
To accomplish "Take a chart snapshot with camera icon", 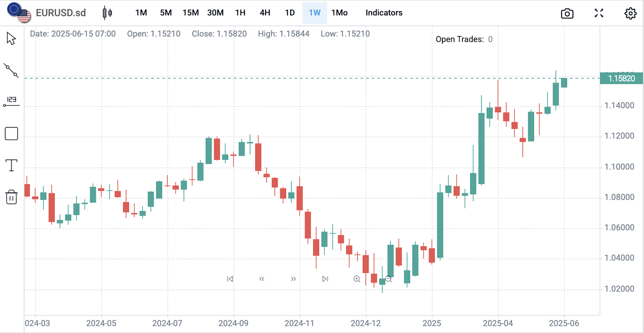I will [x=567, y=13].
